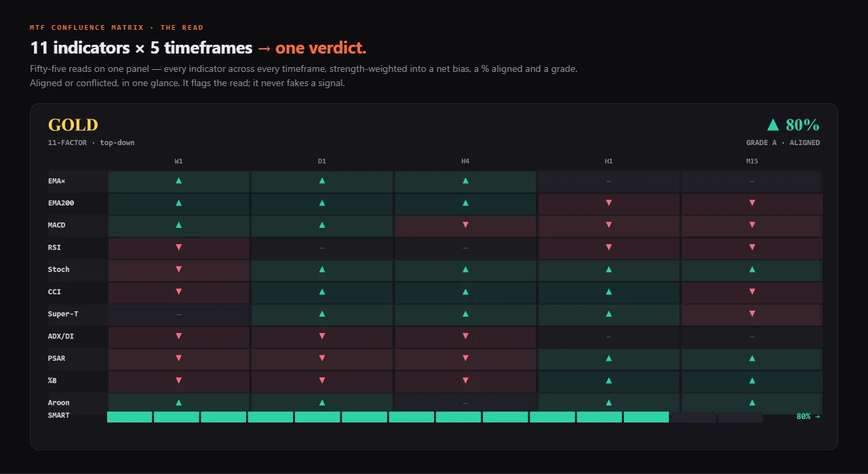Click the Aroon H4 neutral dash cell
Viewport: 868px width, 474px height.
(x=465, y=402)
